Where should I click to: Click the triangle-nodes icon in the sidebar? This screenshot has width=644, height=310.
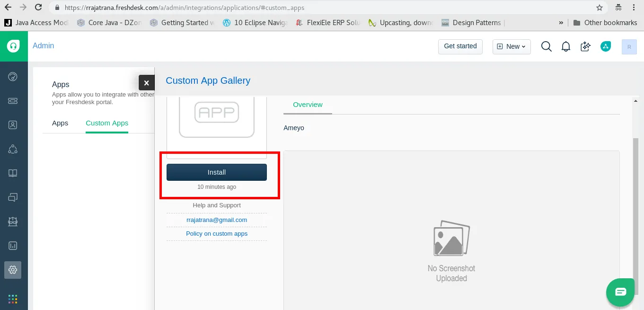click(x=13, y=149)
